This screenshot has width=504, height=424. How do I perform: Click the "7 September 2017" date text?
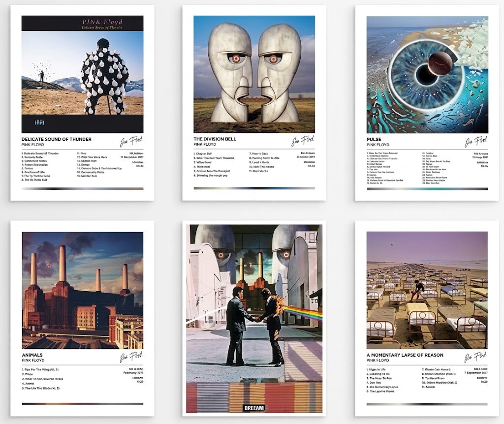(476, 373)
